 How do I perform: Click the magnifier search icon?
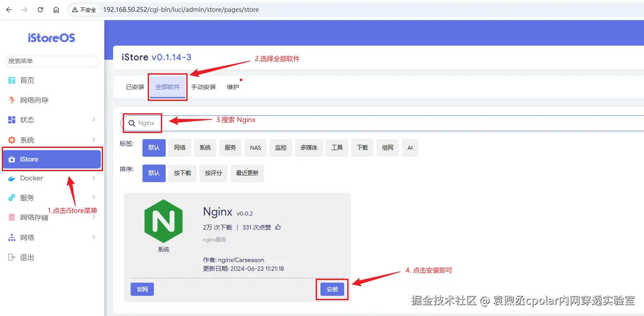132,123
